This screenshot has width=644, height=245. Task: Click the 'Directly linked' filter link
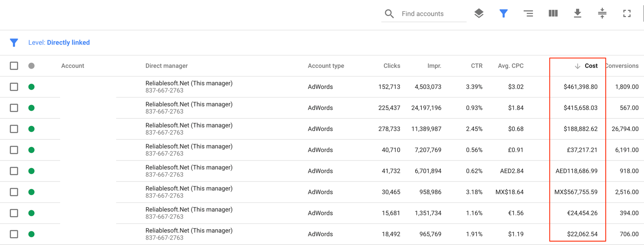click(x=68, y=42)
